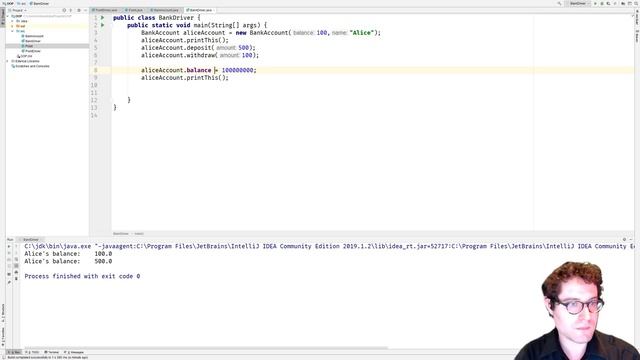
Task: Select the BankDriver.java editor tab
Action: (x=200, y=10)
